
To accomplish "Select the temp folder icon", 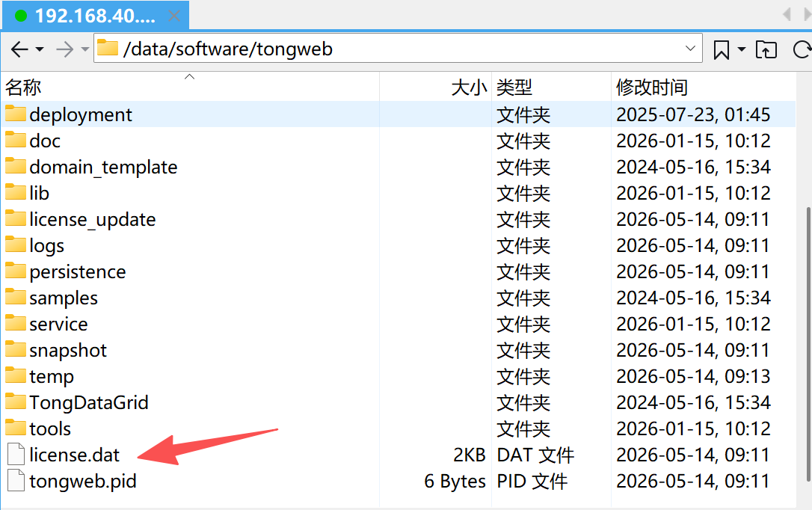I will pyautogui.click(x=16, y=375).
